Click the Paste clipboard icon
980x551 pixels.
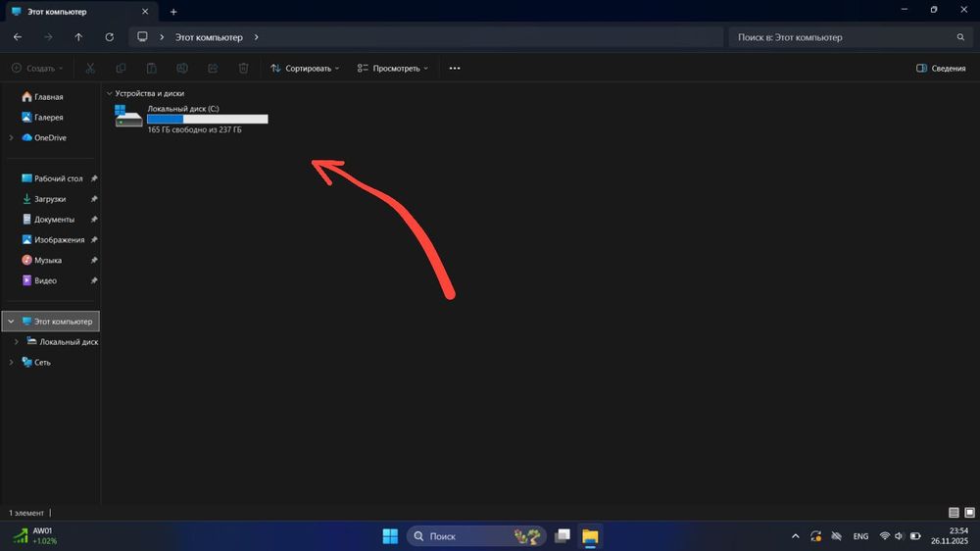click(151, 69)
